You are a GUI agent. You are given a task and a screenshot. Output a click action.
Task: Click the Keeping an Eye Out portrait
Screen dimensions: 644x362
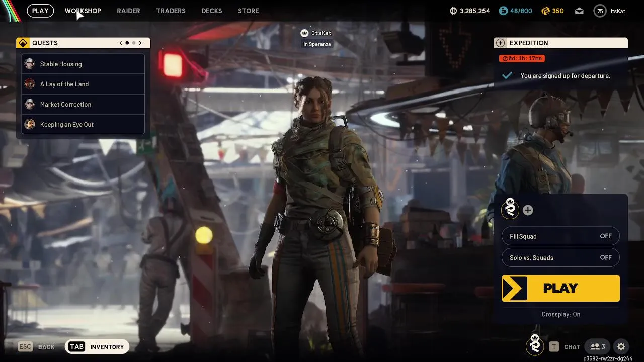(30, 124)
